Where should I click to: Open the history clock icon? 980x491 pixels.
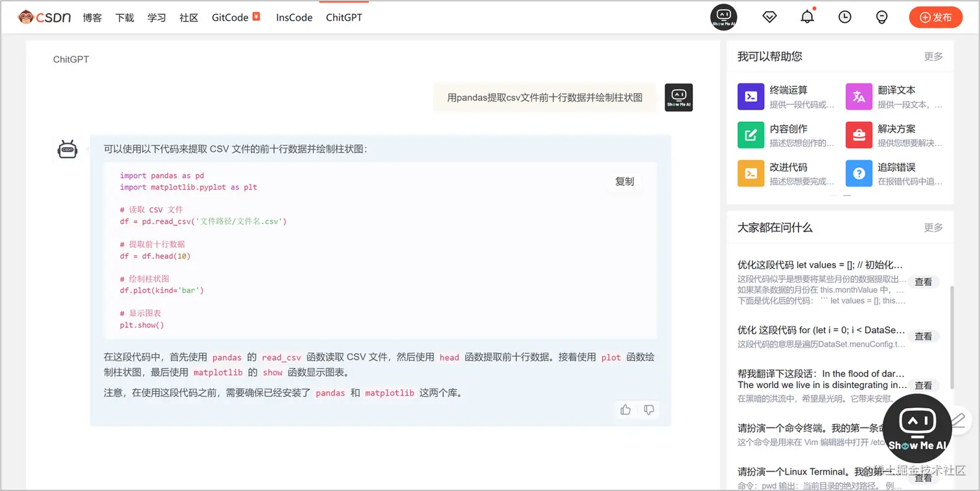pyautogui.click(x=845, y=17)
